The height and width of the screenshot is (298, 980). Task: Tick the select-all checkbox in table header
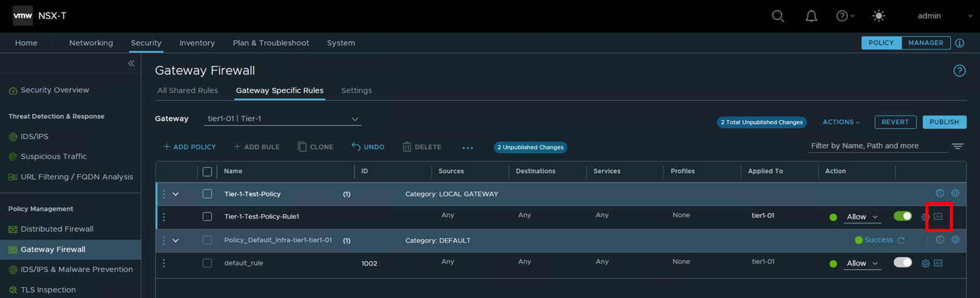[207, 171]
